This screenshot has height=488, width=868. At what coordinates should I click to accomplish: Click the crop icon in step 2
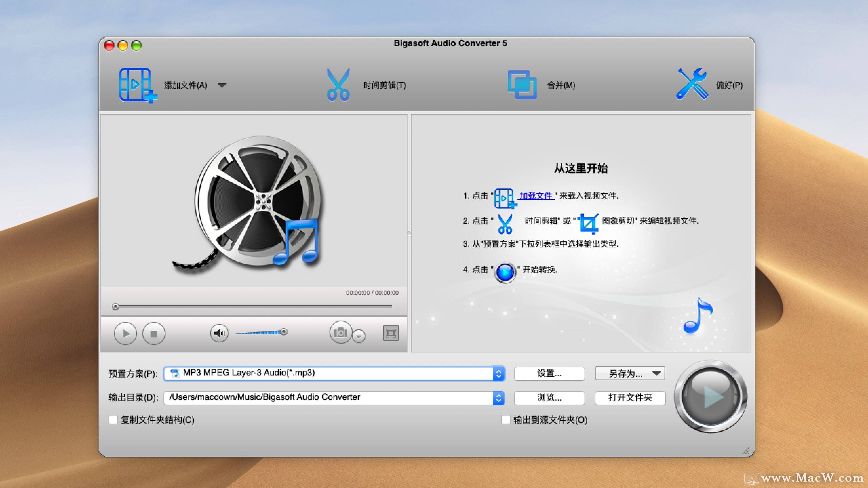pyautogui.click(x=589, y=224)
